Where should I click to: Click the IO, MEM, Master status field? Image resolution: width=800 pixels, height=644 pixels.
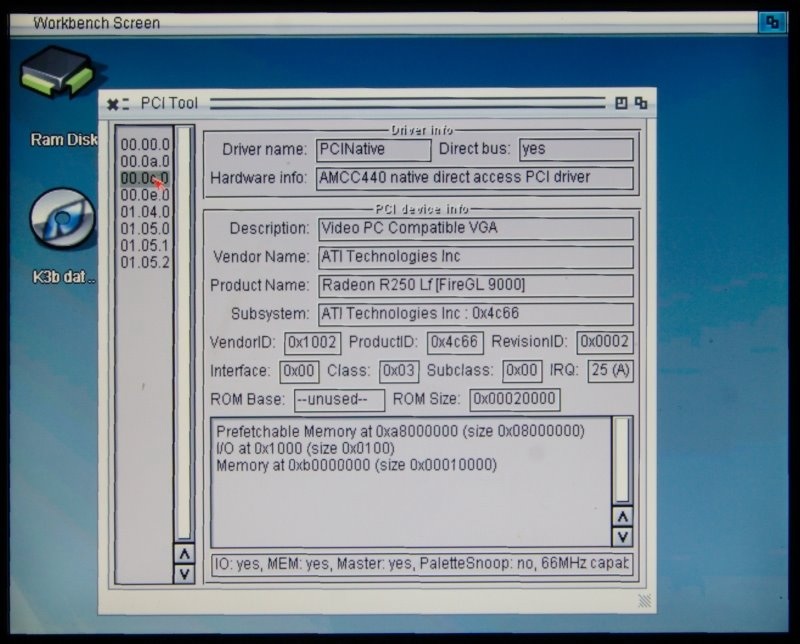tap(422, 564)
